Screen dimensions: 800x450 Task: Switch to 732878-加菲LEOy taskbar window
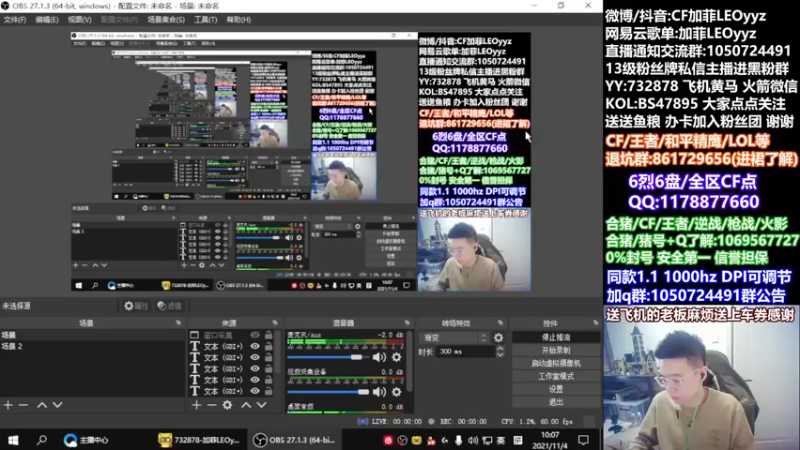[199, 440]
